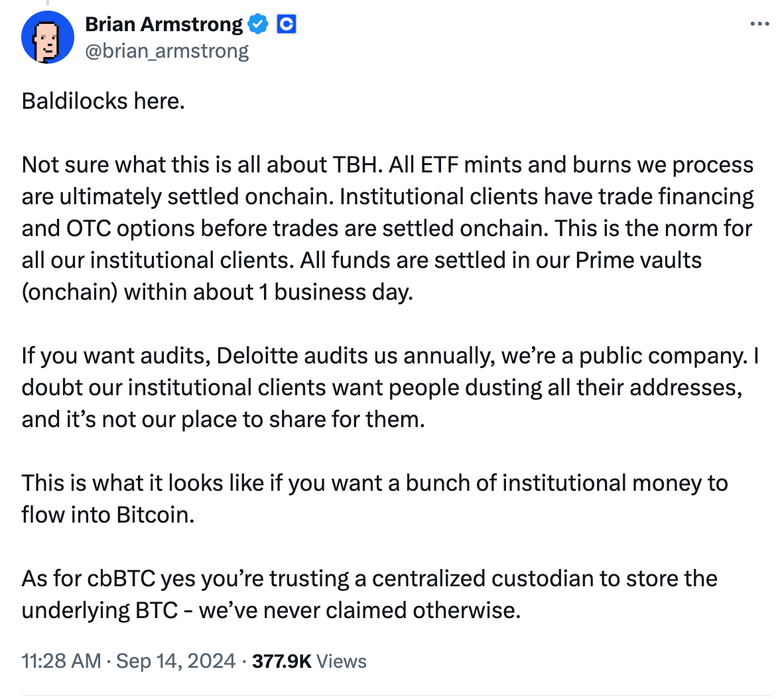Image resolution: width=784 pixels, height=699 pixels.
Task: Click the Views label
Action: pyautogui.click(x=342, y=661)
